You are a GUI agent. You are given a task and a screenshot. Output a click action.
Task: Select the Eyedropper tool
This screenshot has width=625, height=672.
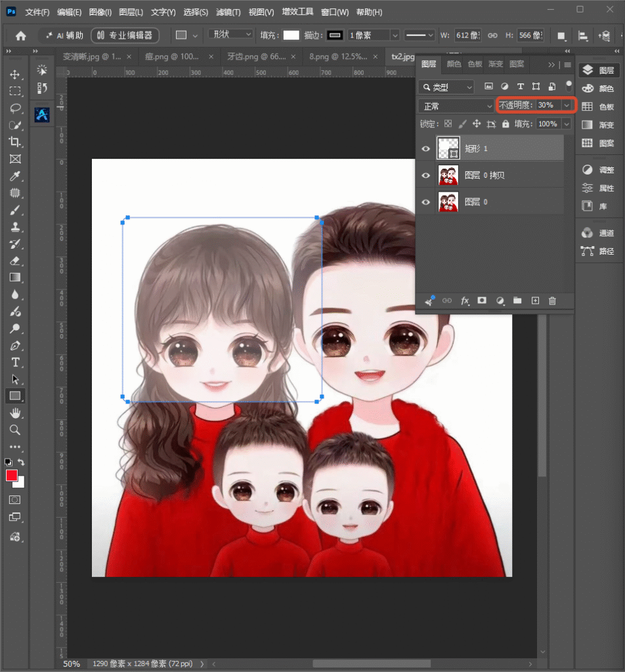[x=15, y=176]
